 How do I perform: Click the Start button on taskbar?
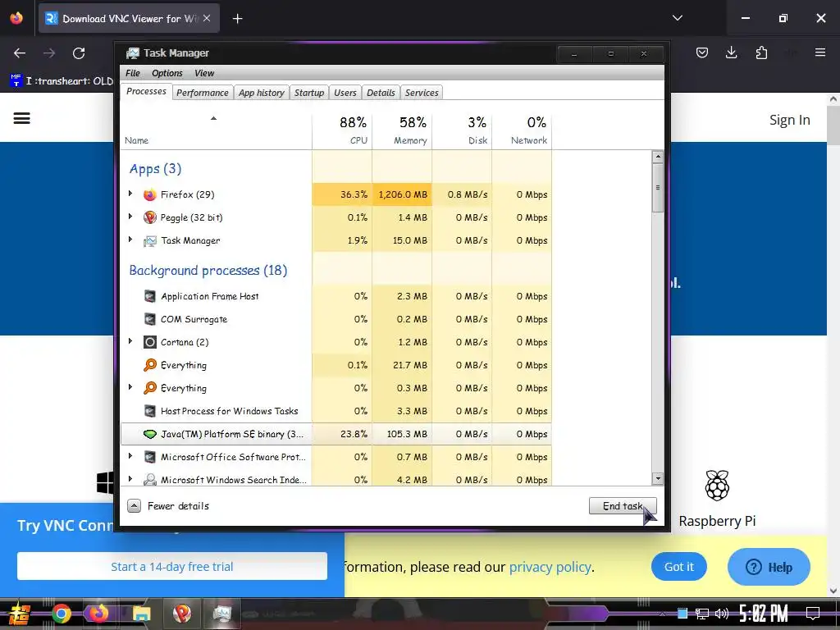point(20,614)
